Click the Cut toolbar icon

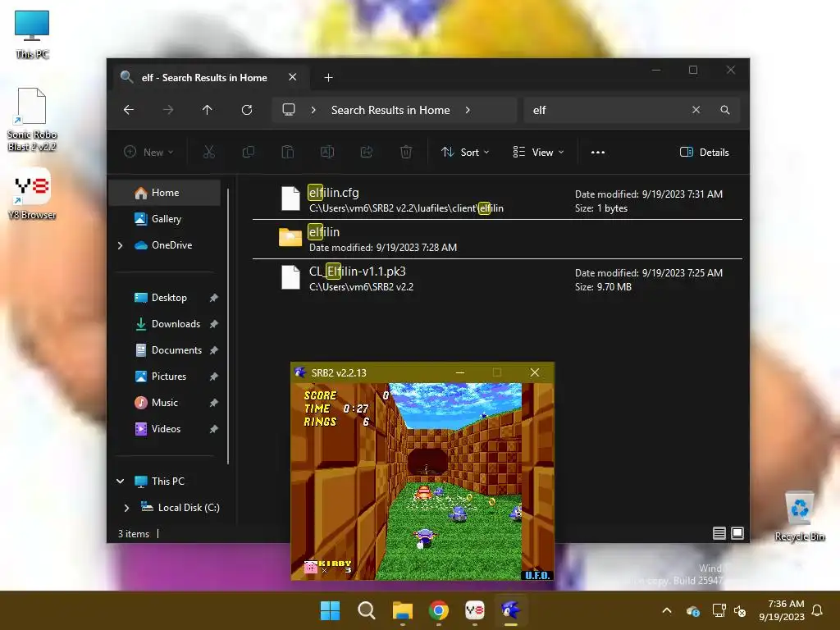[209, 152]
